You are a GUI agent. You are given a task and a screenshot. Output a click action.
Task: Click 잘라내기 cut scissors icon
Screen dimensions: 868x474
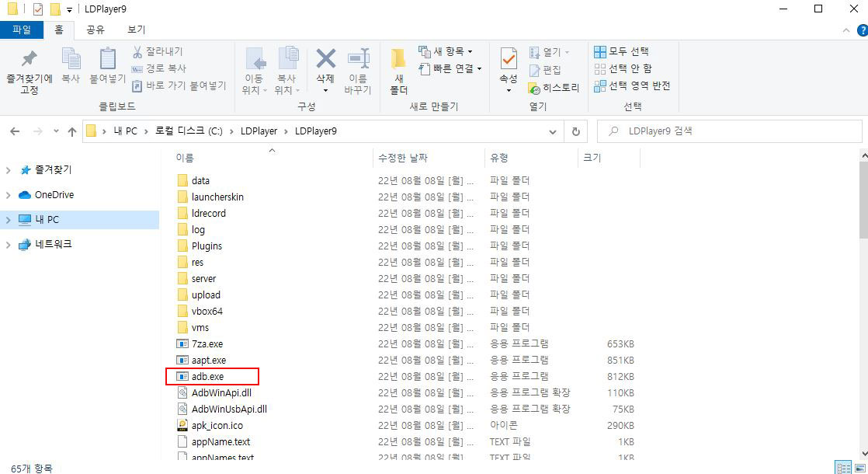tap(137, 51)
